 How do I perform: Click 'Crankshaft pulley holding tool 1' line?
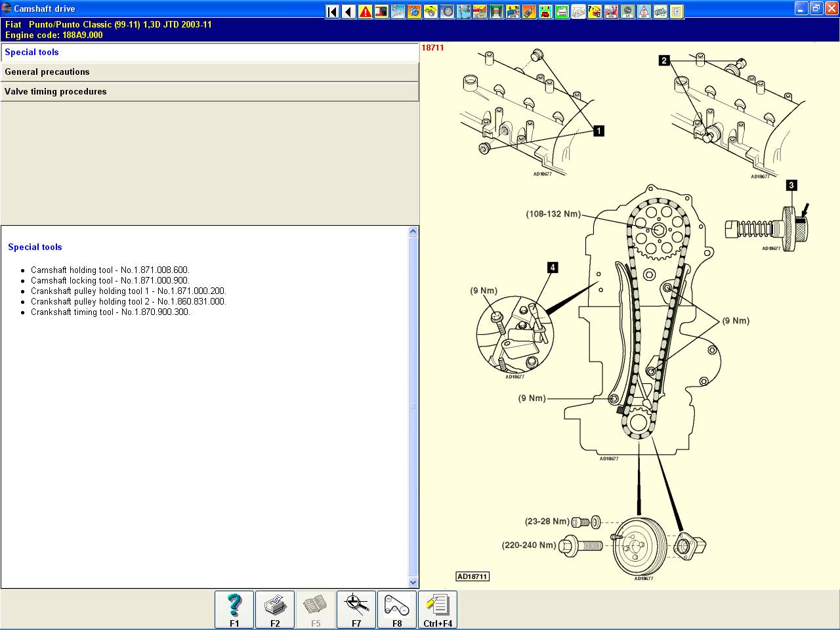click(x=128, y=291)
